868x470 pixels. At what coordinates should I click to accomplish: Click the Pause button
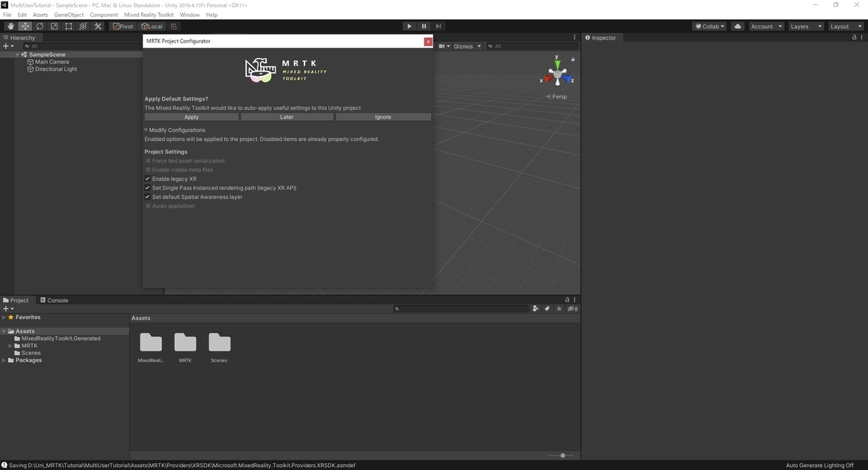pos(423,26)
